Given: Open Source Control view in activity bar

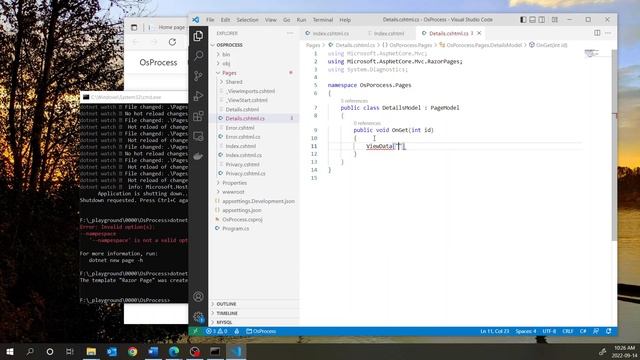Looking at the screenshot, I should (x=198, y=76).
